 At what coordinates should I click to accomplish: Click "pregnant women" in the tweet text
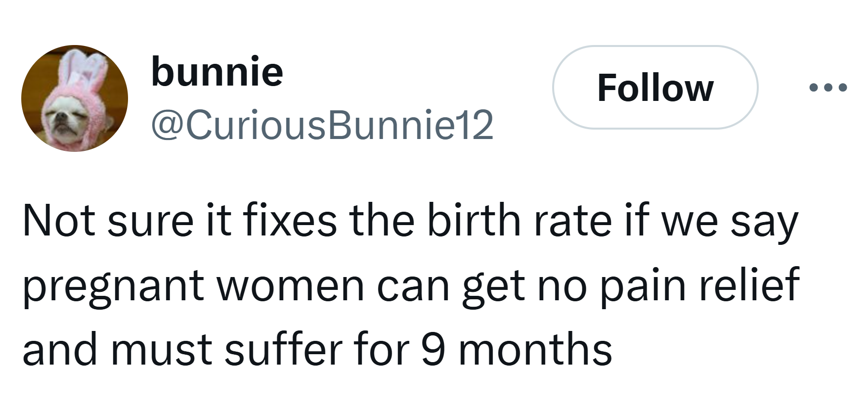(193, 285)
